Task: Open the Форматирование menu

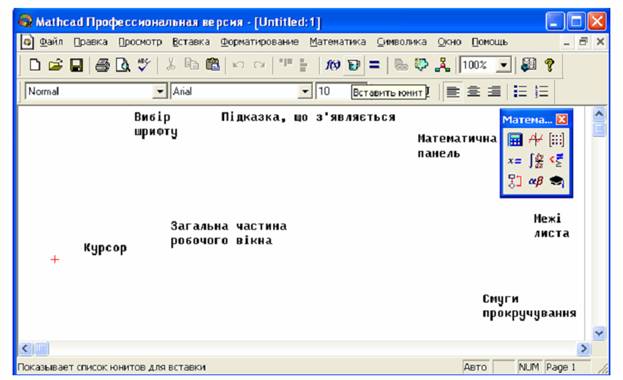Action: pos(259,42)
